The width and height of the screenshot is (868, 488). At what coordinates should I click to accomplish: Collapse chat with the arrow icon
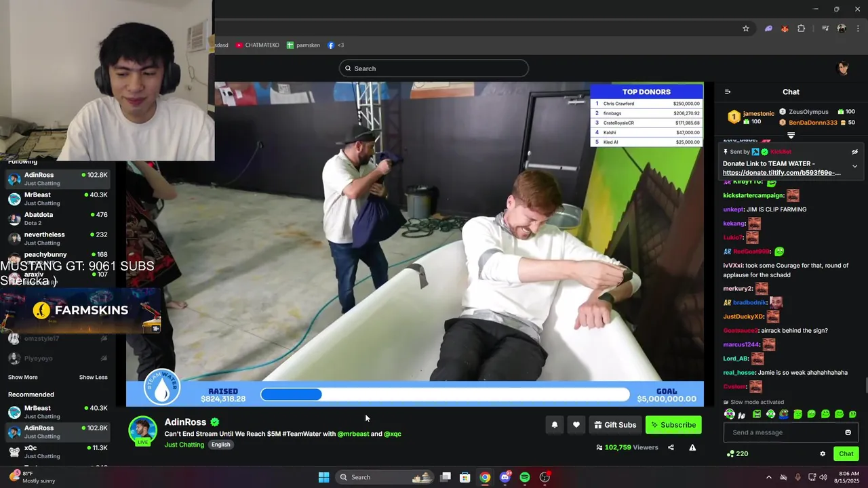click(x=728, y=92)
